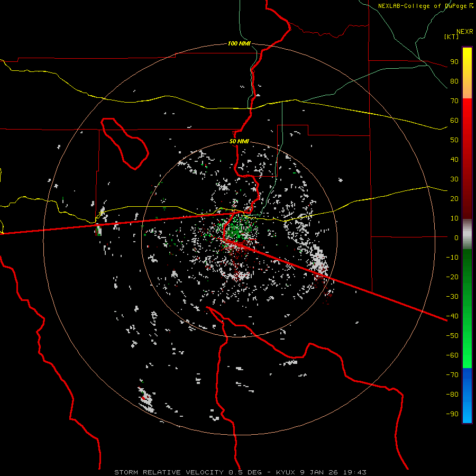The width and height of the screenshot is (476, 476).
Task: Click the 70 value on velocity scale
Action: 454,101
